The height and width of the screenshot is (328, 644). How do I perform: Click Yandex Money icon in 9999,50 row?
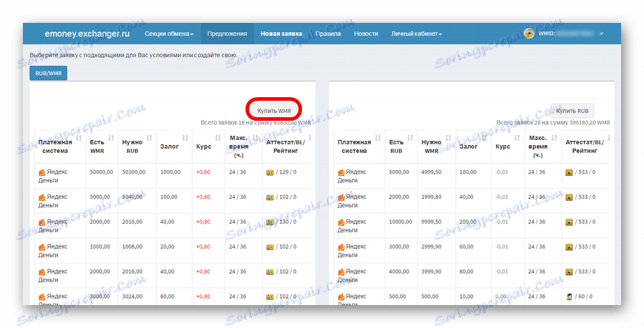point(341,222)
